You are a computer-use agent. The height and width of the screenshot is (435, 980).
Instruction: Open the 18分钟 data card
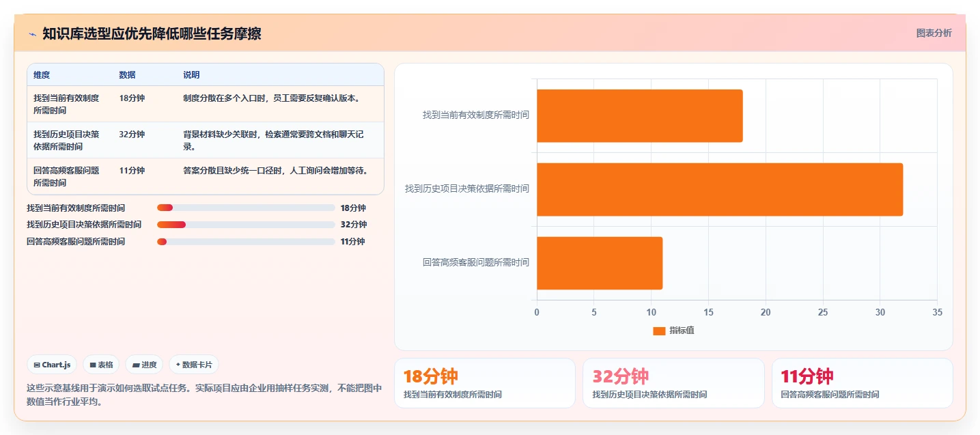click(485, 383)
